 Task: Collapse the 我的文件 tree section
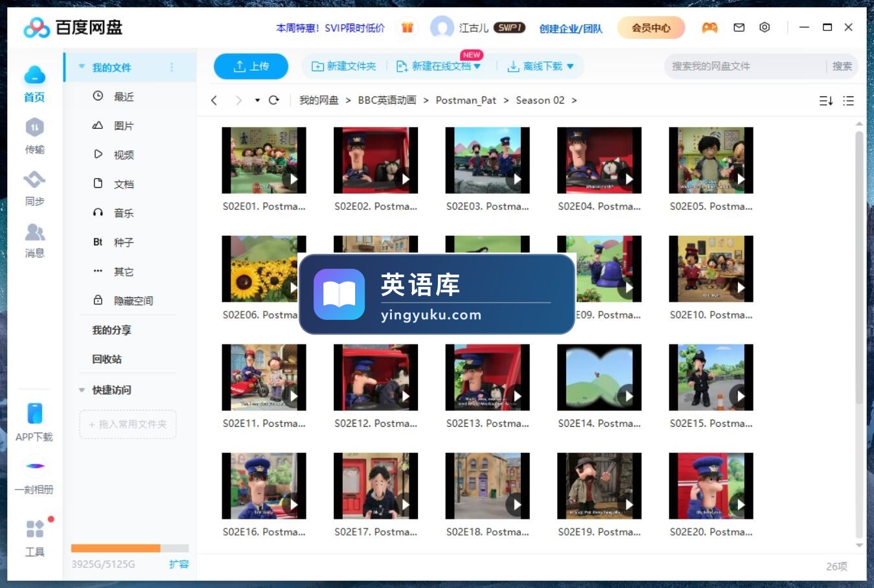pyautogui.click(x=82, y=67)
